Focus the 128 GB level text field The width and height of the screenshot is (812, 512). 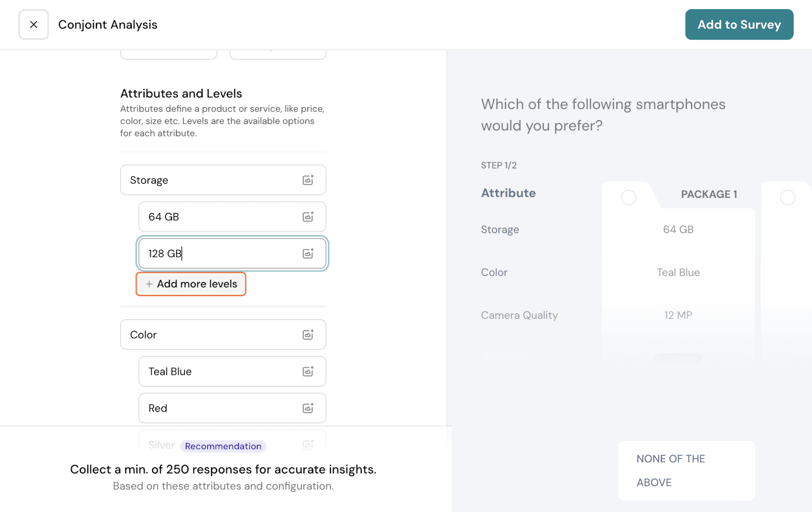pos(228,253)
